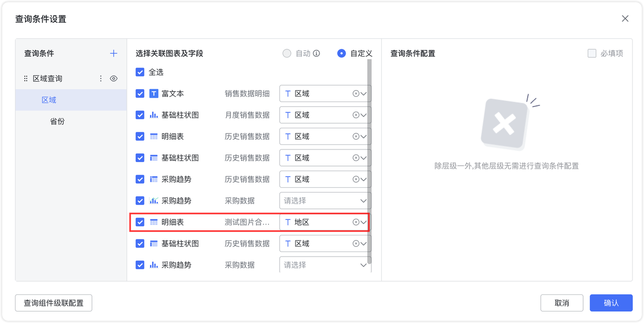644x323 pixels.
Task: Select the 自动 radio button
Action: pos(287,53)
